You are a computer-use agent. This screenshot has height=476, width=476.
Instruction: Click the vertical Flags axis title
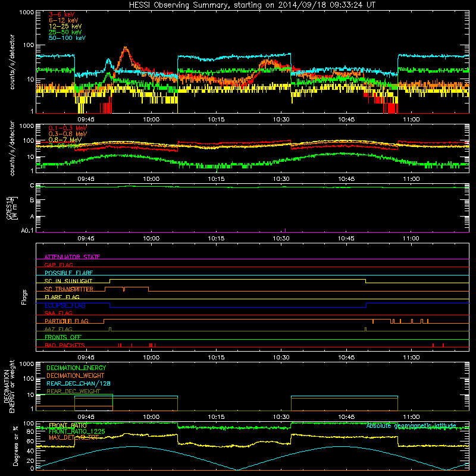coord(24,297)
